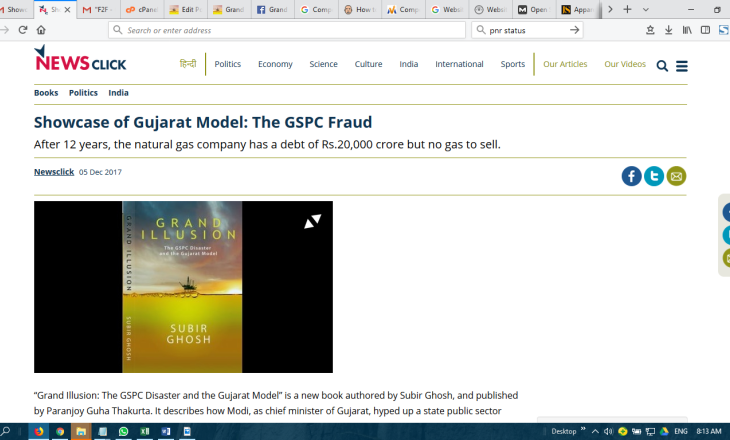The height and width of the screenshot is (440, 730).
Task: Open File Explorer from the taskbar
Action: 81,431
